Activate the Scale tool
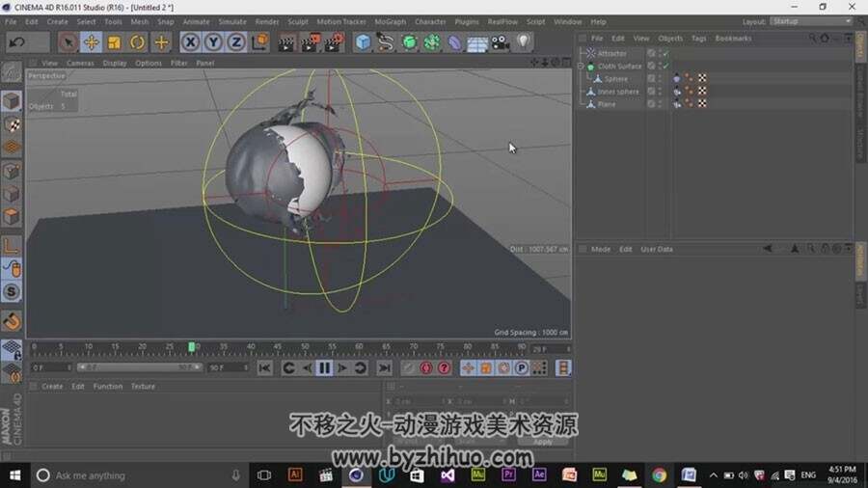The width and height of the screenshot is (868, 488). pos(115,42)
